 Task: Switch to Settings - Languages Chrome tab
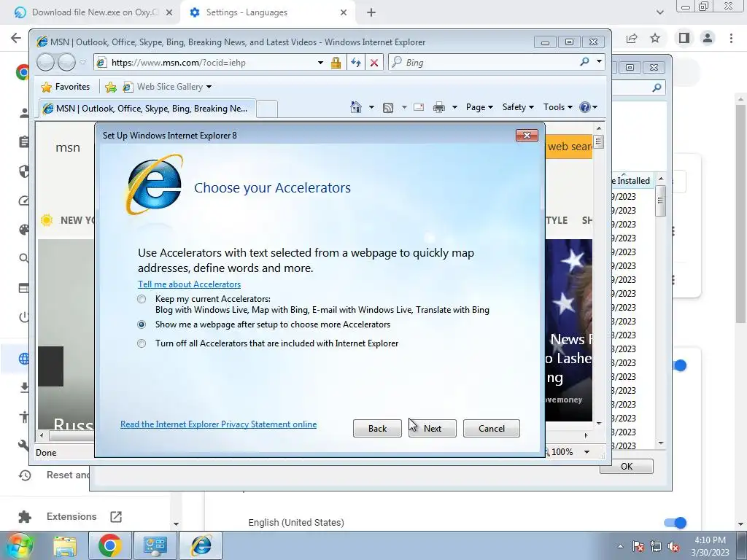click(x=268, y=12)
